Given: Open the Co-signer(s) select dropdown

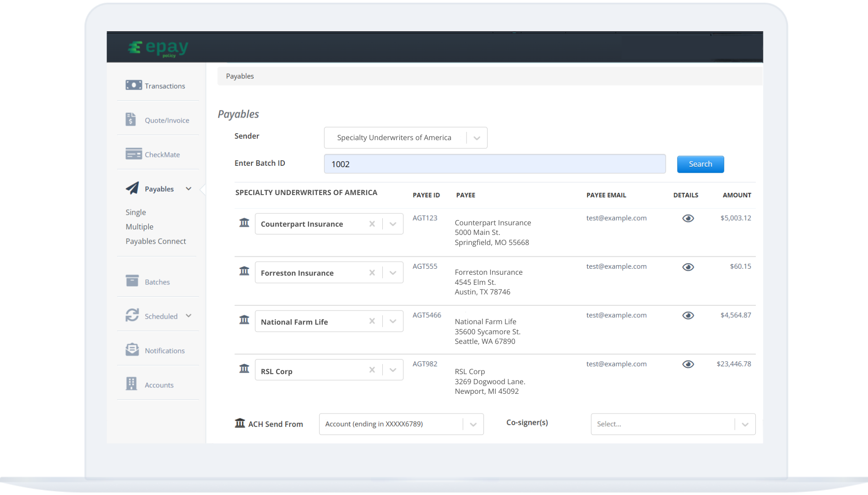Looking at the screenshot, I should (745, 424).
